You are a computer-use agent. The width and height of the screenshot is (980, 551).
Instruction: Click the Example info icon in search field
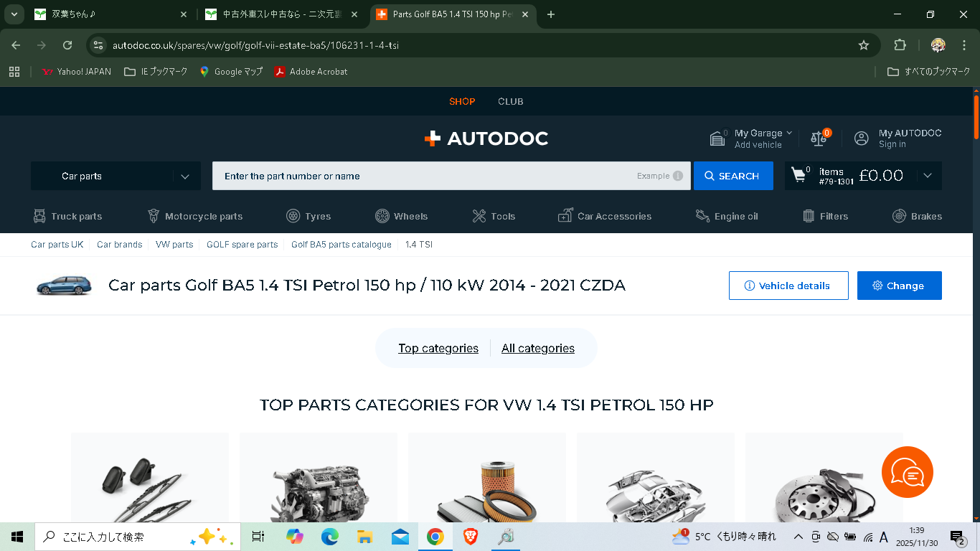coord(677,176)
